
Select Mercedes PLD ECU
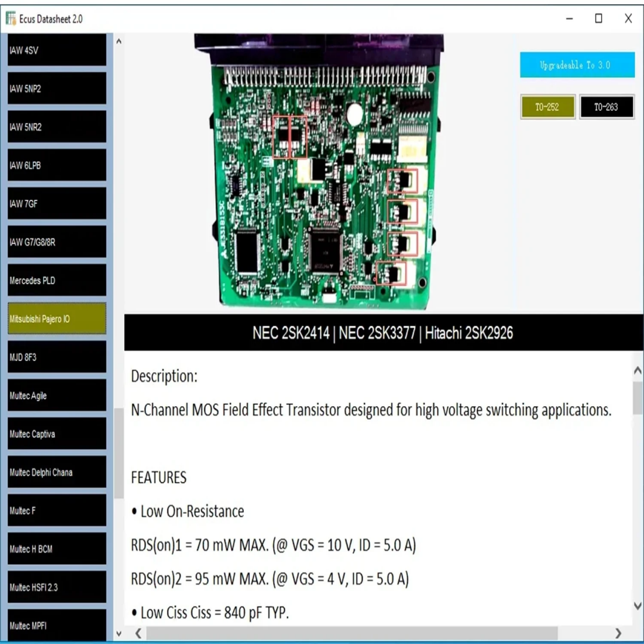pyautogui.click(x=57, y=280)
